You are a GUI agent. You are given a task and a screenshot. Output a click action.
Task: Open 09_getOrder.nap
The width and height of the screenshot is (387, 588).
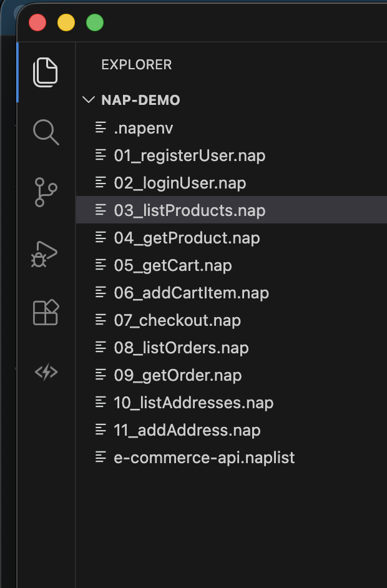point(232,375)
